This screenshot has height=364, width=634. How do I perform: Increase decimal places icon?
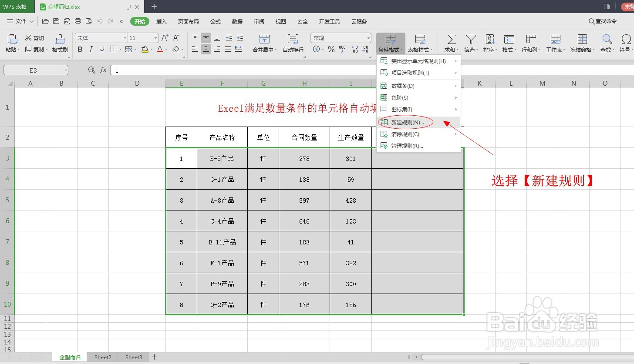tap(354, 50)
